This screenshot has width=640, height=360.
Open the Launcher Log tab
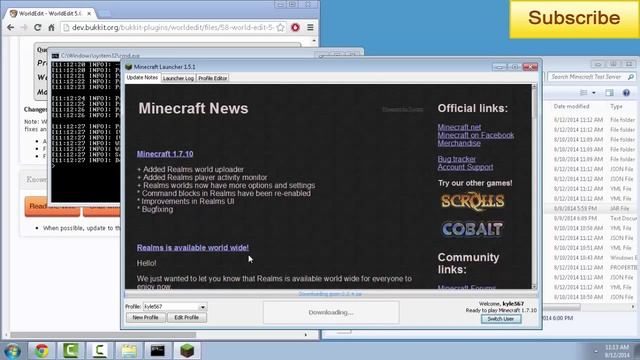[x=178, y=78]
